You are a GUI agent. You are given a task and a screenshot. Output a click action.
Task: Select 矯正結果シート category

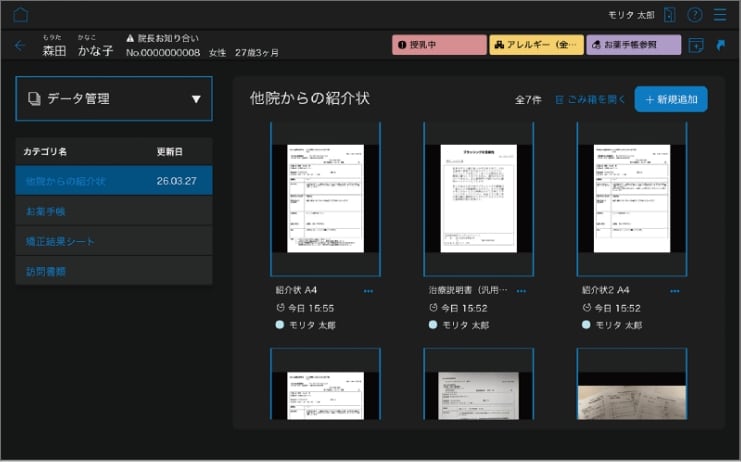(x=114, y=241)
